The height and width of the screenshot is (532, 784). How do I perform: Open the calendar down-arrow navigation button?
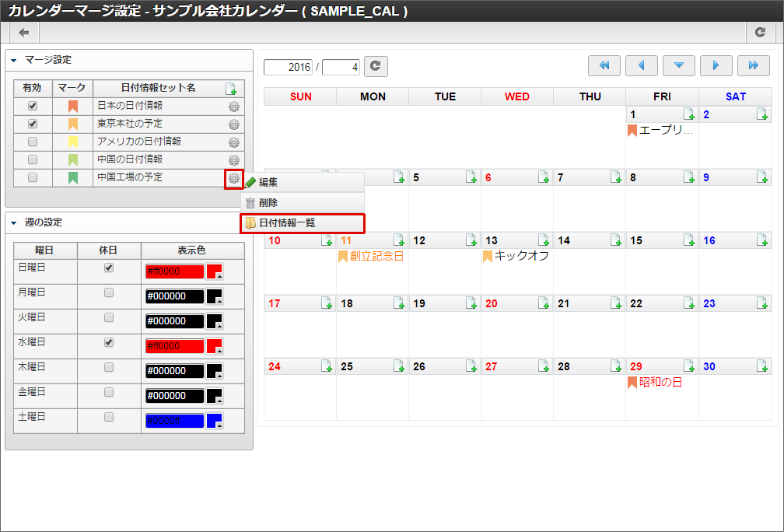point(679,66)
